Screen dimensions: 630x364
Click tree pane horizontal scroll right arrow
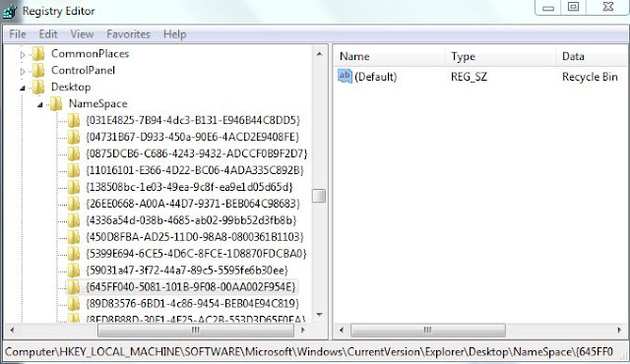(303, 331)
